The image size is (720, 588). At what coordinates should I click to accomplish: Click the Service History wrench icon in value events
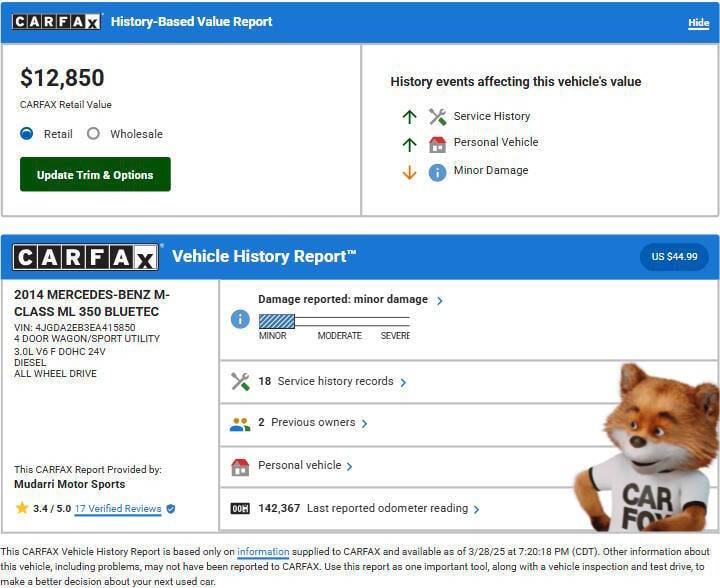click(437, 117)
